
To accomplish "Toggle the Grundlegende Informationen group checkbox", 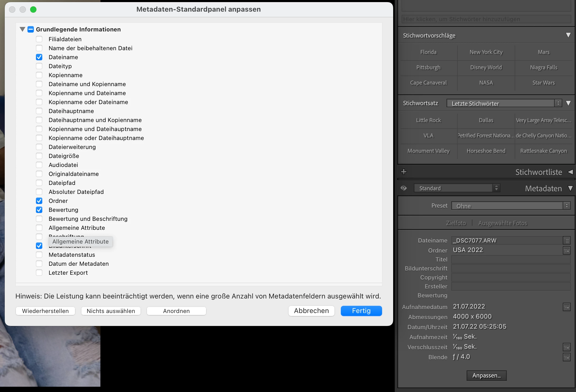I will tap(31, 29).
